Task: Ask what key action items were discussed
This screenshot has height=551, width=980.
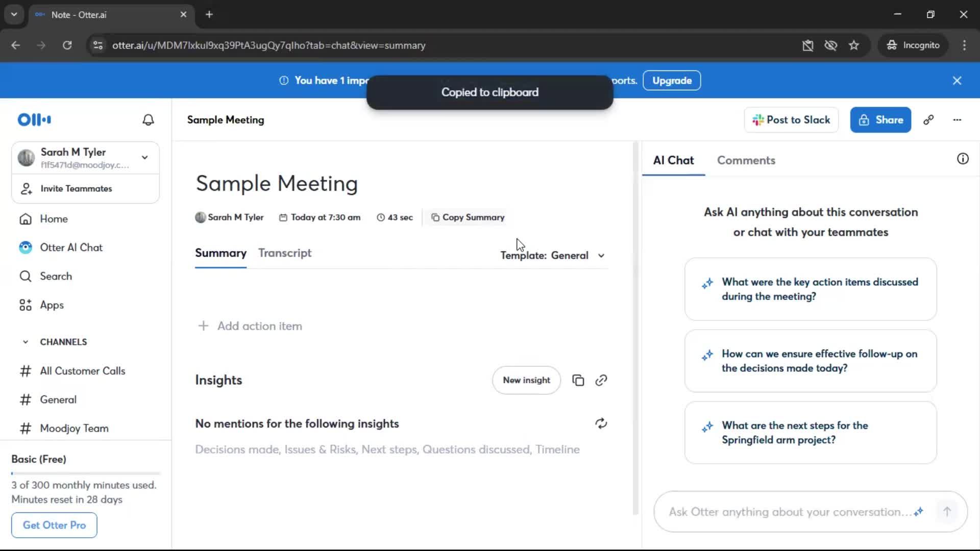Action: 811,289
